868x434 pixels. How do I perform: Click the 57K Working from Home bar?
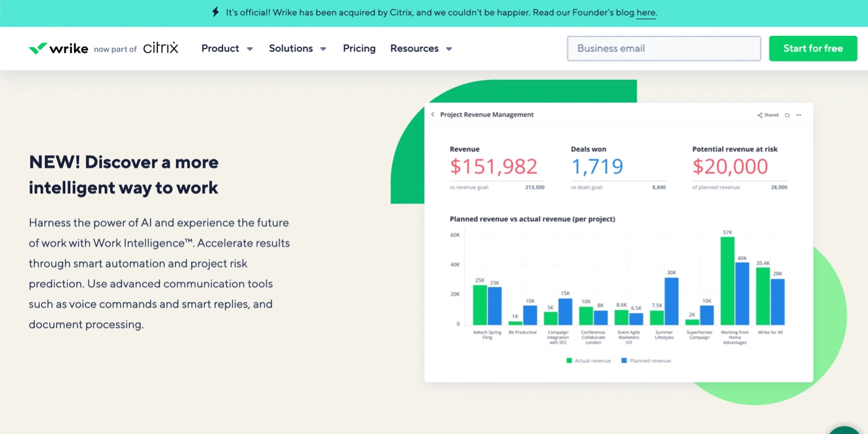point(727,281)
